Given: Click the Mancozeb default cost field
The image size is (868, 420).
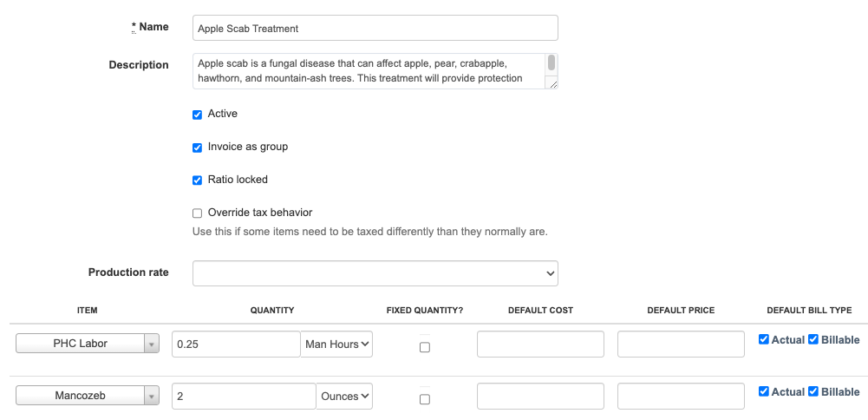Looking at the screenshot, I should click(540, 397).
